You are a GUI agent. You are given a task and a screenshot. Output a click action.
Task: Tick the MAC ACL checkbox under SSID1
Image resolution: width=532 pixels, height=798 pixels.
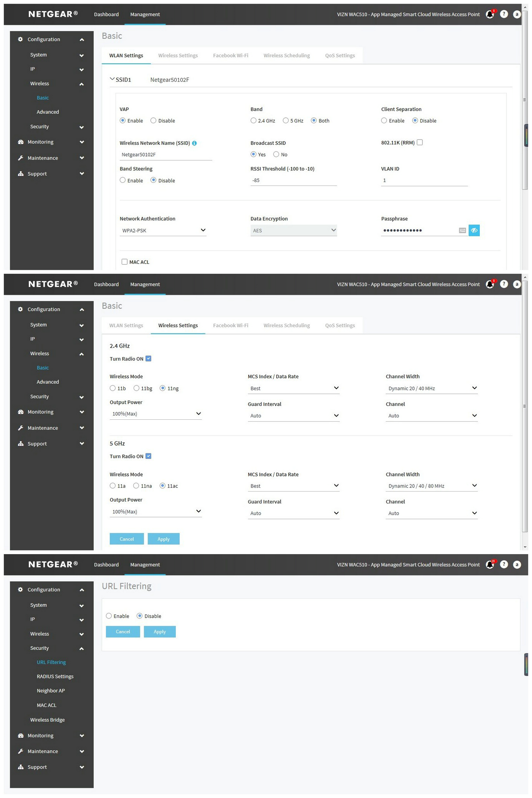124,262
